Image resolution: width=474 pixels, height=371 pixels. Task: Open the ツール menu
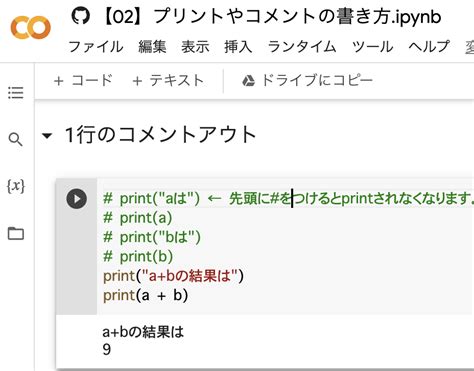pyautogui.click(x=373, y=47)
